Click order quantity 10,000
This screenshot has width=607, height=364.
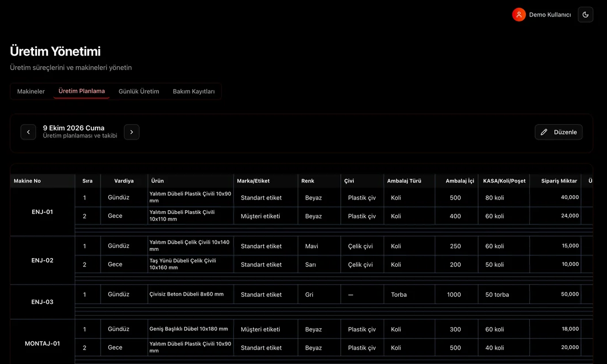click(x=570, y=264)
